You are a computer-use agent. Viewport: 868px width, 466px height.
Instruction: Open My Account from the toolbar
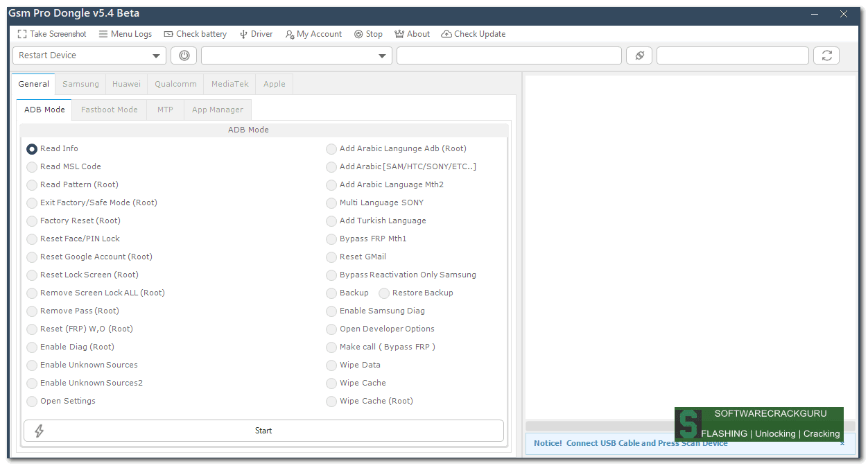click(313, 34)
